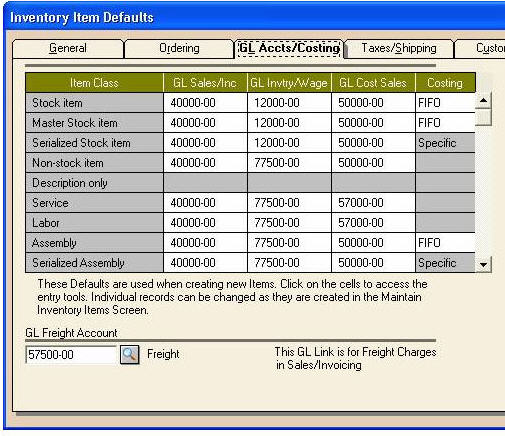The width and height of the screenshot is (505, 436).
Task: Click the scroll up arrow of the table
Action: (484, 100)
